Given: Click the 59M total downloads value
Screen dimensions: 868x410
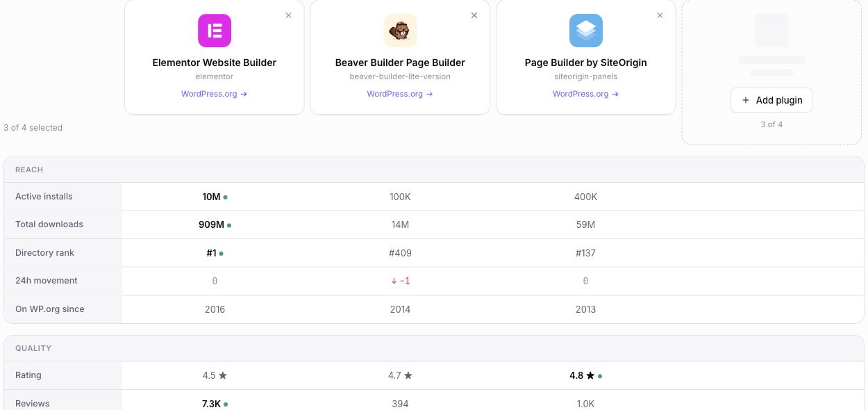Looking at the screenshot, I should tap(586, 224).
